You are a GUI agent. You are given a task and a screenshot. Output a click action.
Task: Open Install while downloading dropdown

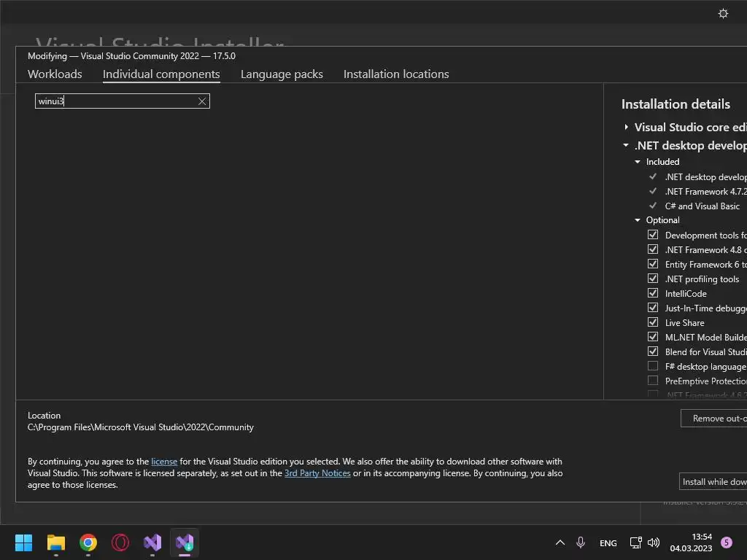click(x=713, y=482)
